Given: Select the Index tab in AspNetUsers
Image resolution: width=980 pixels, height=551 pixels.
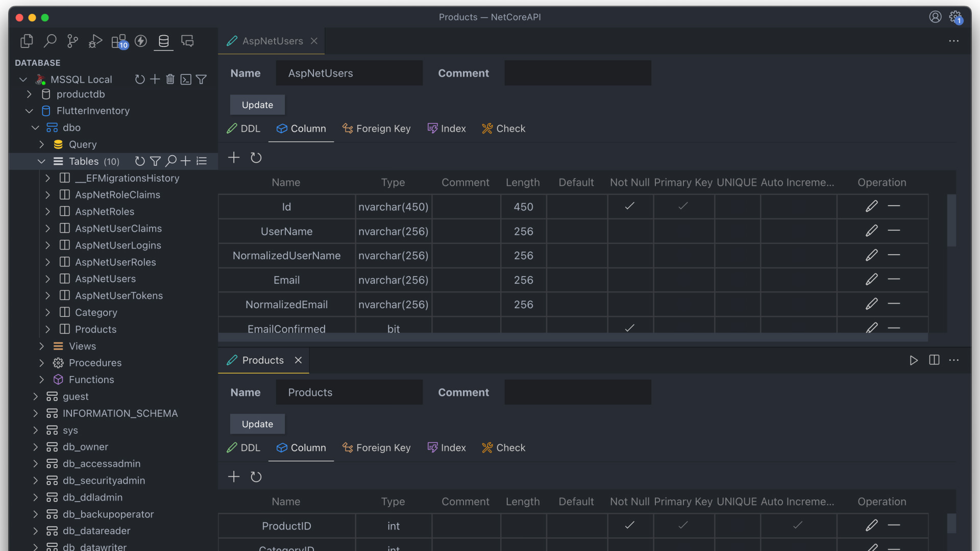Looking at the screenshot, I should (452, 129).
